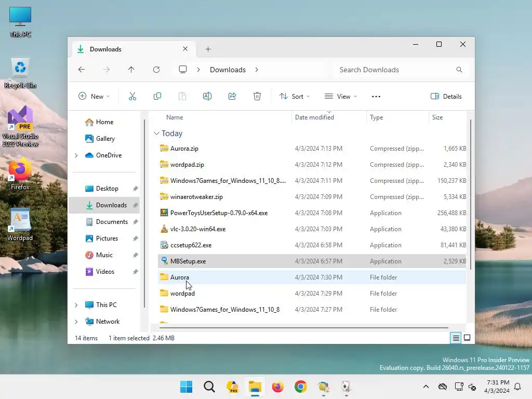Open the Sort dropdown menu

294,96
